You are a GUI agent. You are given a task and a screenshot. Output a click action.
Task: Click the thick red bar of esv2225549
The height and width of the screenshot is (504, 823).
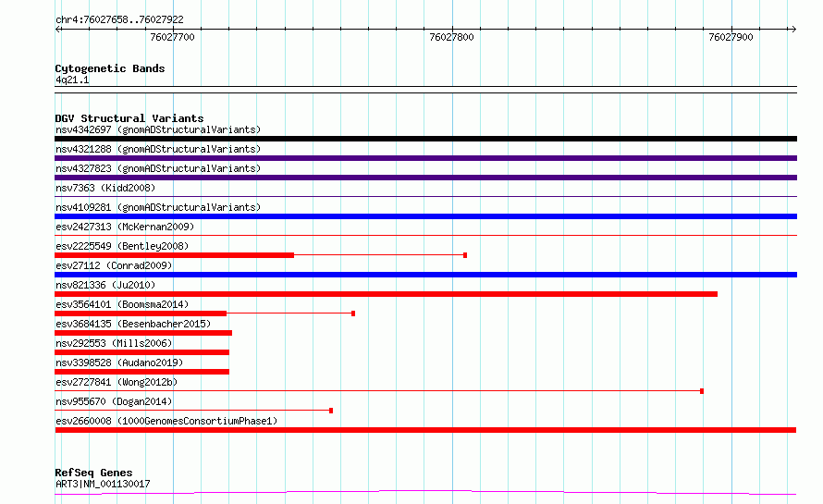174,255
